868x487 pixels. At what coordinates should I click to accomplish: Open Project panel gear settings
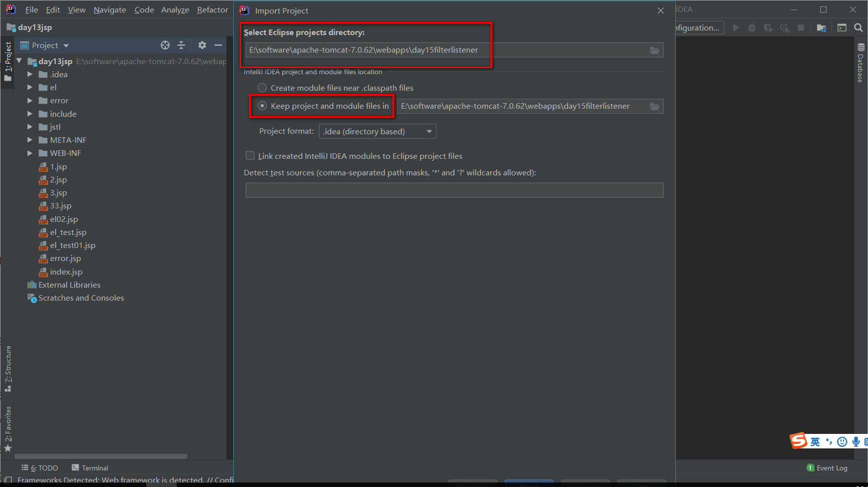tap(202, 45)
